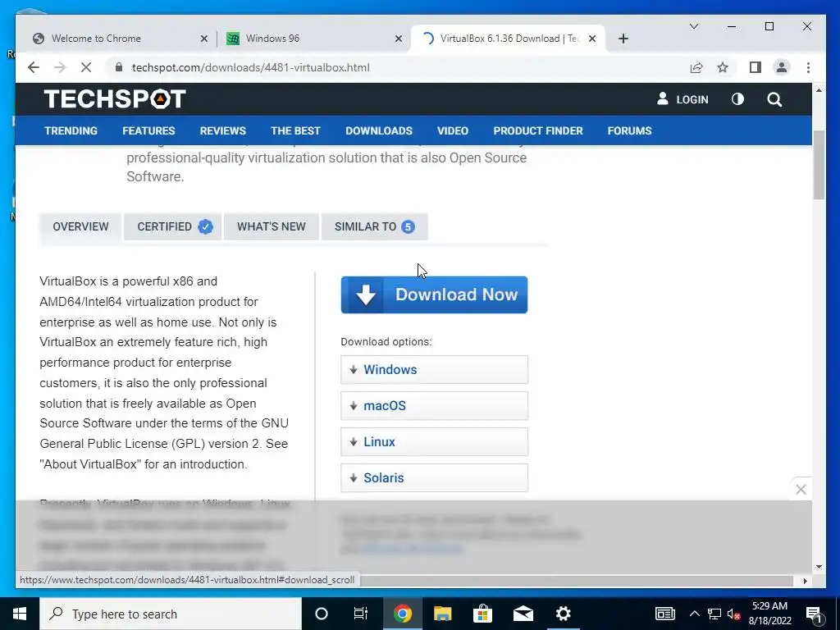Image resolution: width=840 pixels, height=630 pixels.
Task: Select the OVERVIEW tab
Action: click(80, 226)
